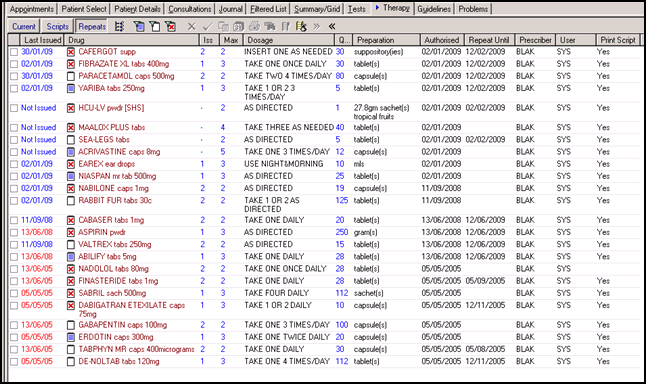Sort by the Dosage column header
The image size is (646, 384).
click(x=288, y=40)
